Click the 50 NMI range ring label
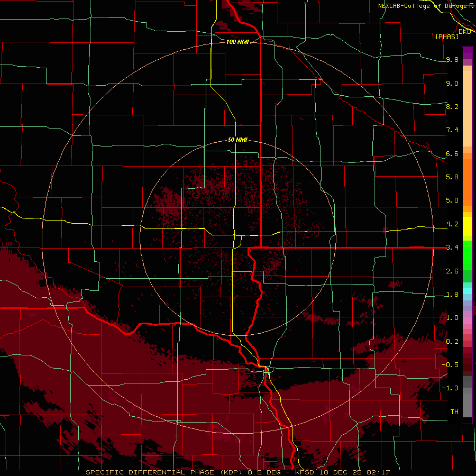Viewport: 476px width, 476px height. [237, 140]
